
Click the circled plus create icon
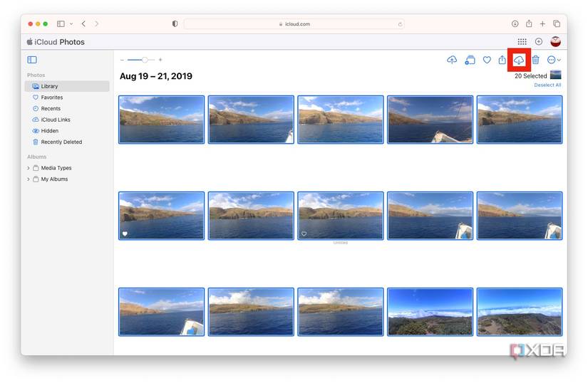coord(539,41)
